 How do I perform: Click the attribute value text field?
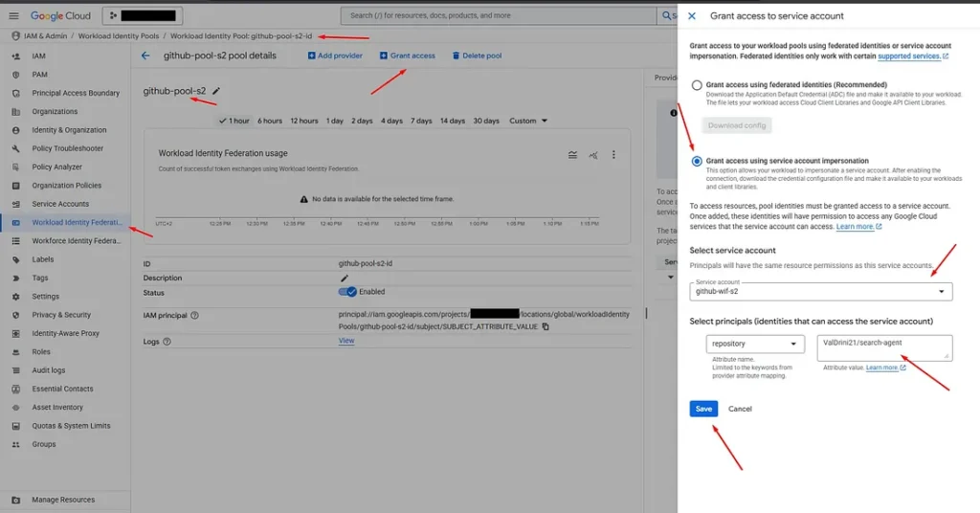click(884, 346)
